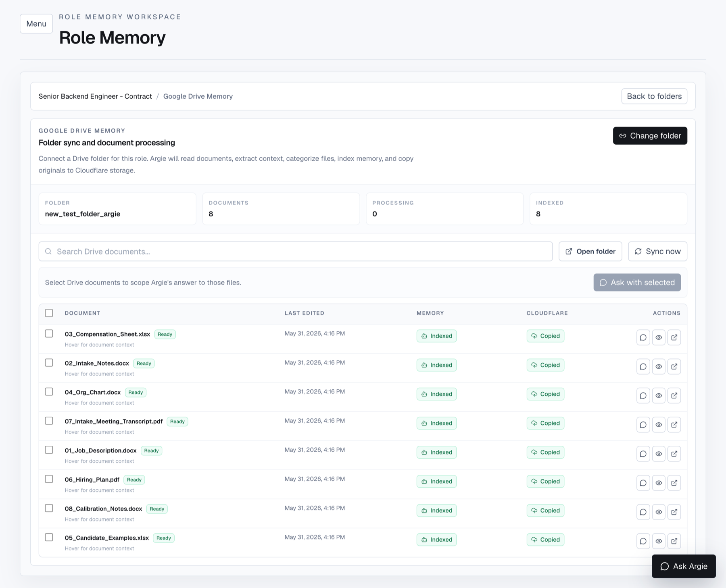Image resolution: width=726 pixels, height=588 pixels.
Task: Open folder in Drive
Action: 590,251
